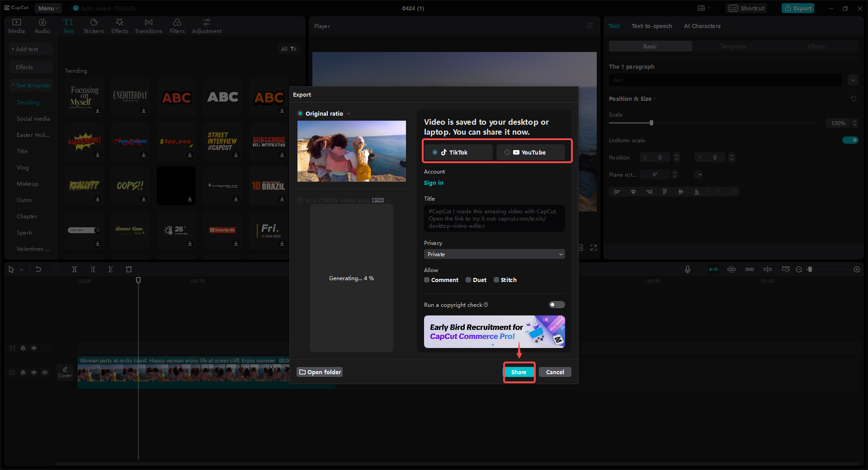This screenshot has height=470, width=868.
Task: Select the TikTok sharing option
Action: coord(458,152)
